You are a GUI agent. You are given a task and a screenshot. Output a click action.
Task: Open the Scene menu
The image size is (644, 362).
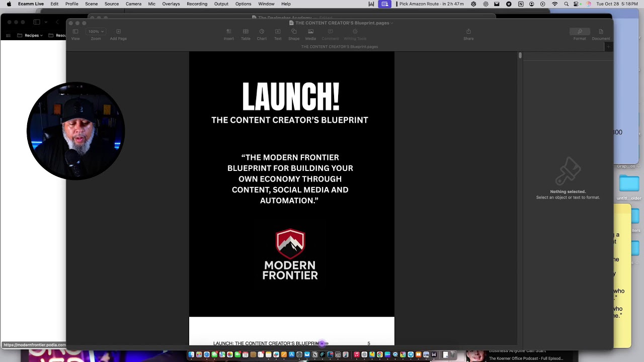(x=92, y=4)
